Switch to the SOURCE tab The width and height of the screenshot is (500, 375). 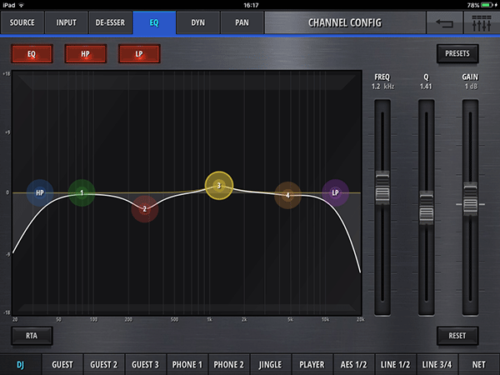coord(22,23)
